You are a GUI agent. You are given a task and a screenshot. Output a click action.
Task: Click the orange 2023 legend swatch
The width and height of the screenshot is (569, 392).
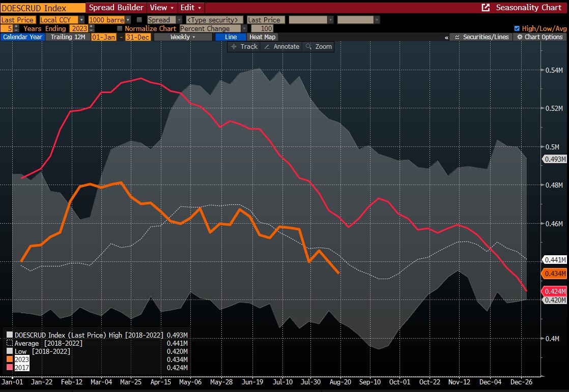[x=10, y=359]
